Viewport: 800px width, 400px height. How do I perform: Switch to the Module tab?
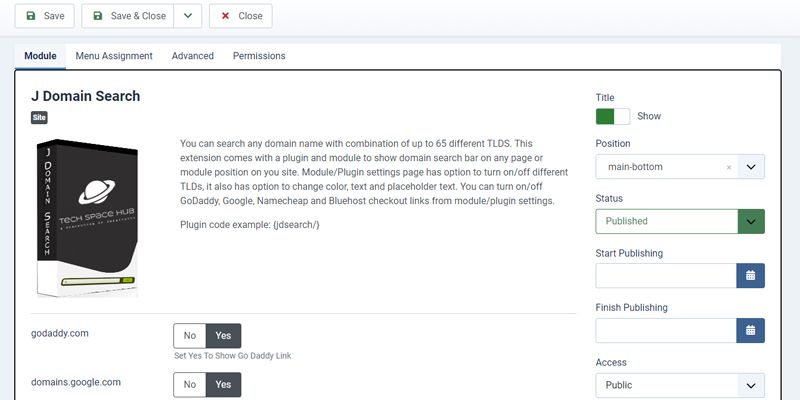coord(40,56)
